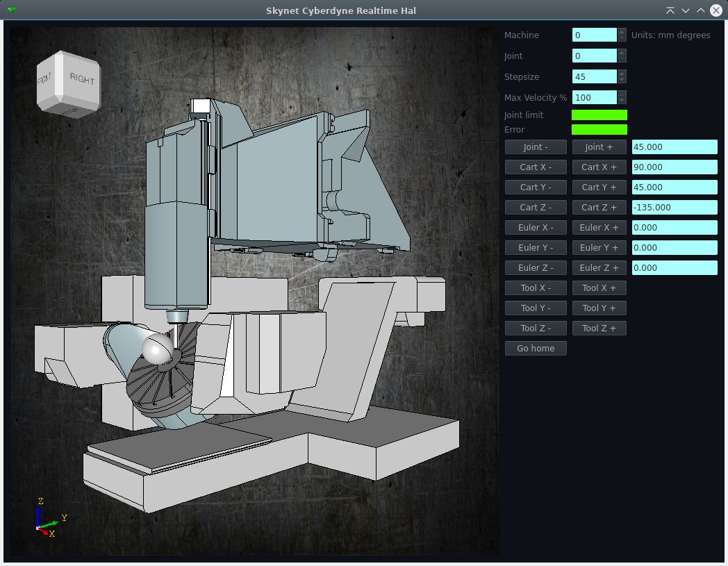The width and height of the screenshot is (728, 566).
Task: Click the FRONT face of the view cube
Action: point(46,80)
